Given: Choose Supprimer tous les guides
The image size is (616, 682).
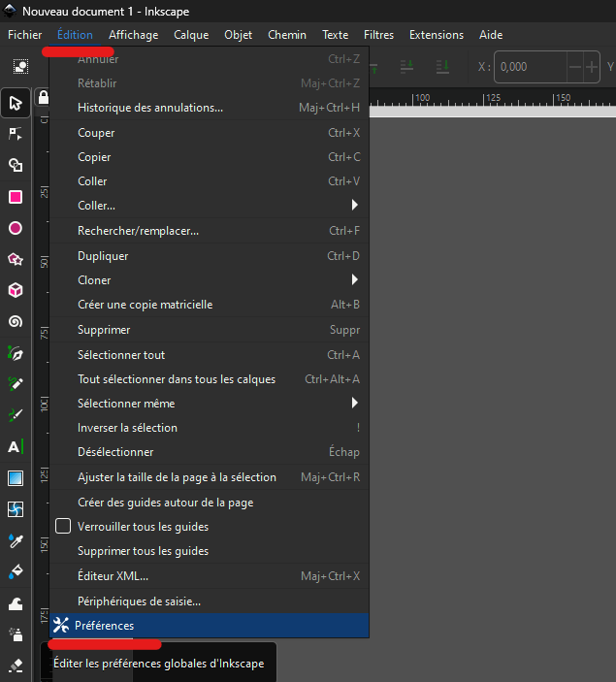Looking at the screenshot, I should pyautogui.click(x=210, y=551).
